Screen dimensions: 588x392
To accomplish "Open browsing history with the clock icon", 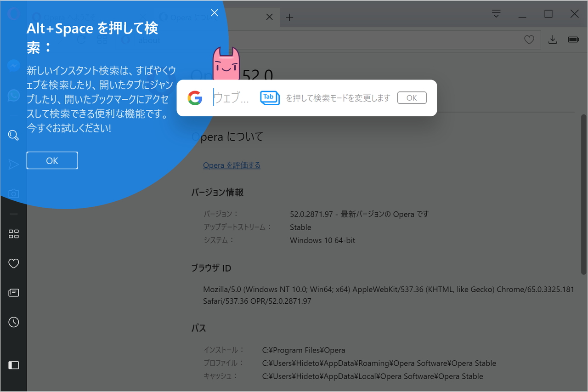I will [13, 322].
